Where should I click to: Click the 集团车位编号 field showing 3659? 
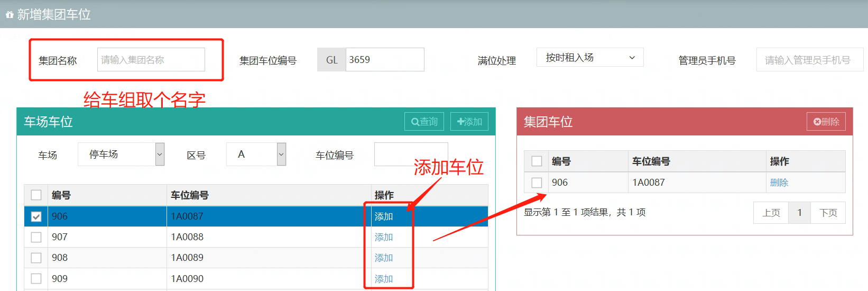385,60
